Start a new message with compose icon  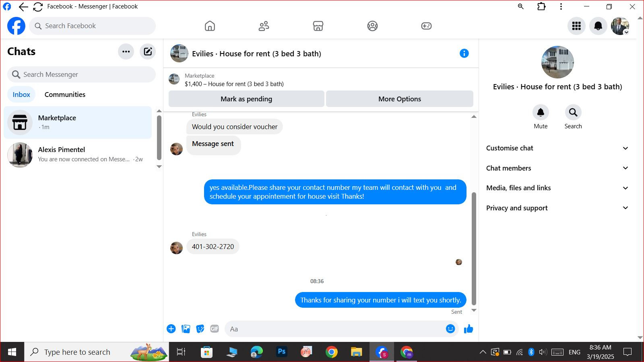[148, 51]
